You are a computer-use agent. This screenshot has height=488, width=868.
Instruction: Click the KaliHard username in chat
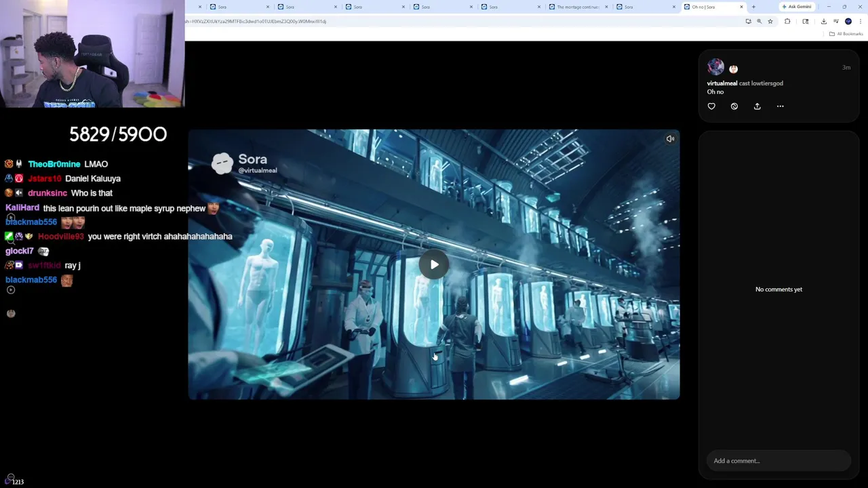[22, 208]
